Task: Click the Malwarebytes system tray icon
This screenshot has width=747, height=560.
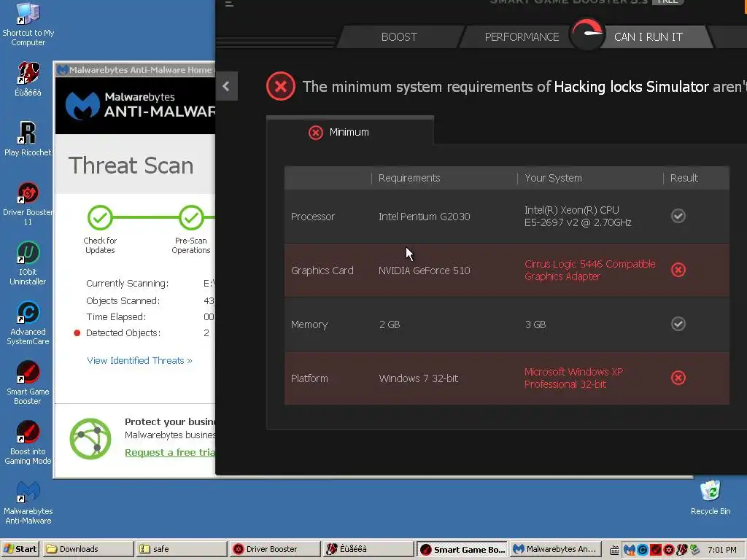Action: 630,550
